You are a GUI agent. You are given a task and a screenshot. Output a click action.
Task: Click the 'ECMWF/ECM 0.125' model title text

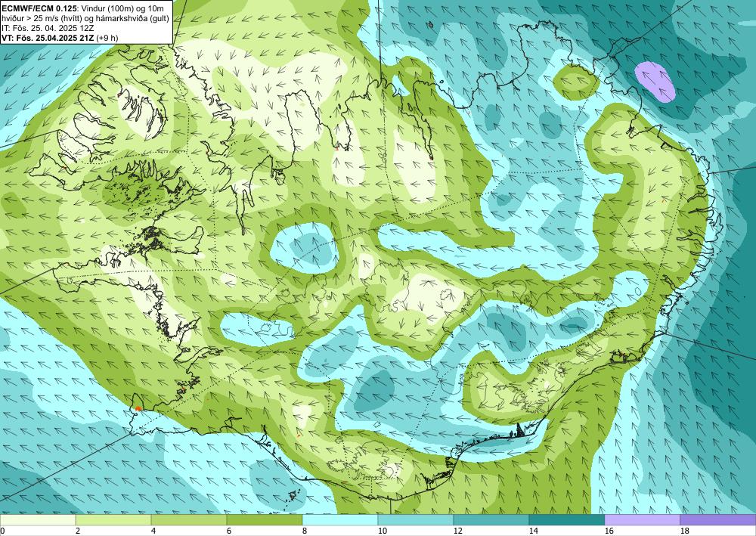tap(39, 8)
